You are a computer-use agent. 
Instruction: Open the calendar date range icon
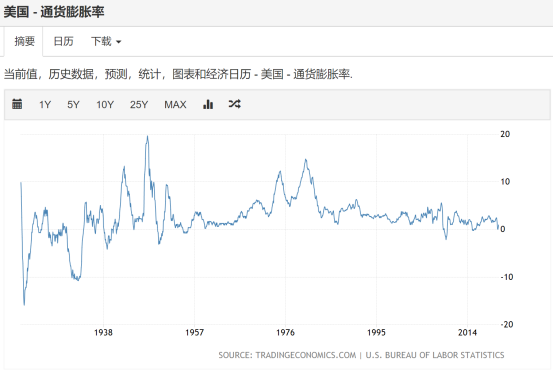(x=17, y=104)
